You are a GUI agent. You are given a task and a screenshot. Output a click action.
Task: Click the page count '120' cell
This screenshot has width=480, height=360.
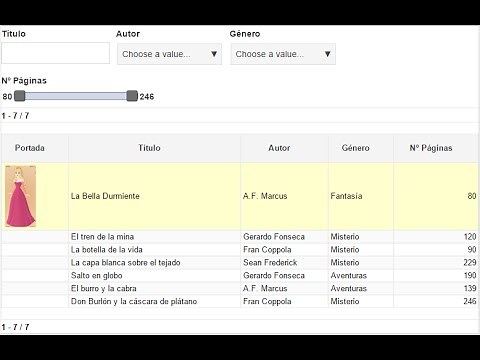[x=436, y=237]
